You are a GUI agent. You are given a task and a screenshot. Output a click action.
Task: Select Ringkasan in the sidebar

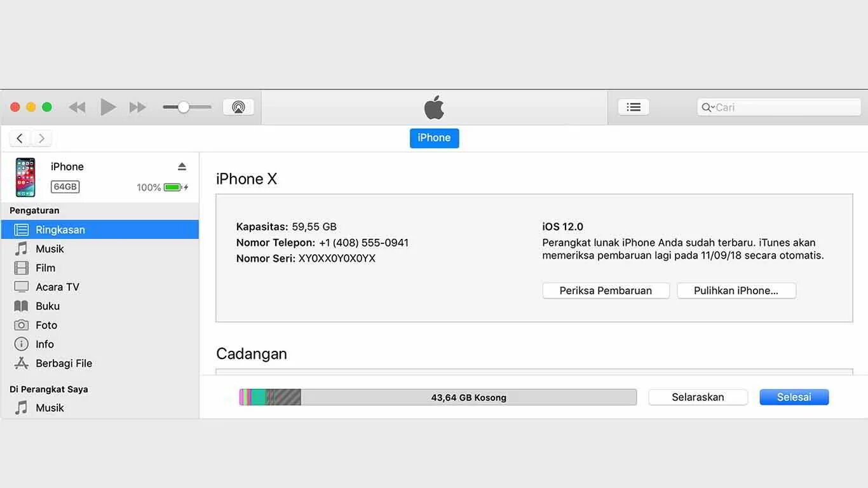tap(100, 229)
